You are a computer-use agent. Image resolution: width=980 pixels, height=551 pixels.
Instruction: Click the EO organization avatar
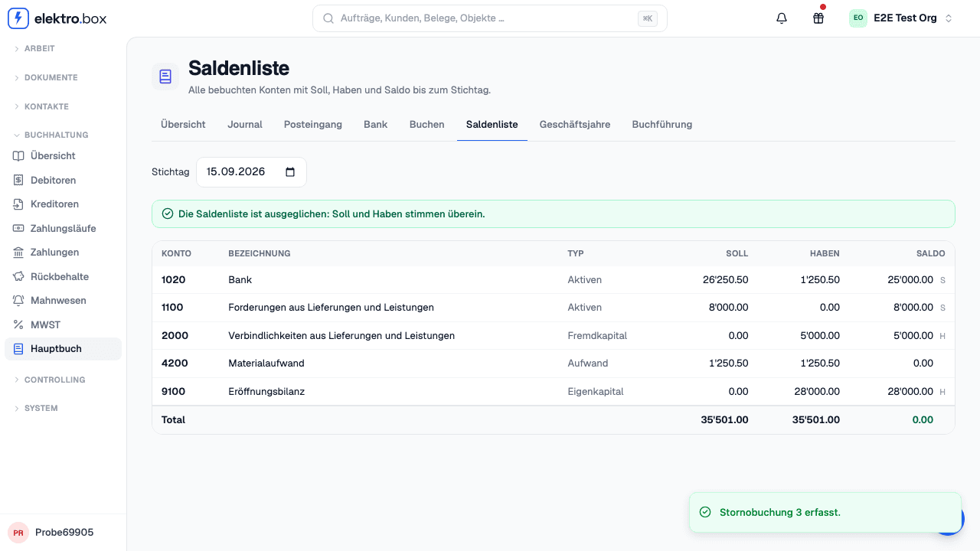[858, 18]
